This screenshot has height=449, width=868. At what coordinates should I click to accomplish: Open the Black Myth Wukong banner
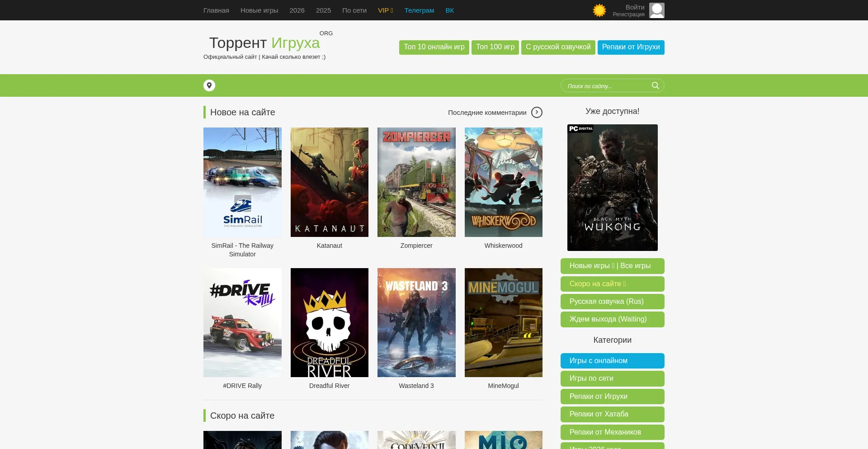click(613, 188)
